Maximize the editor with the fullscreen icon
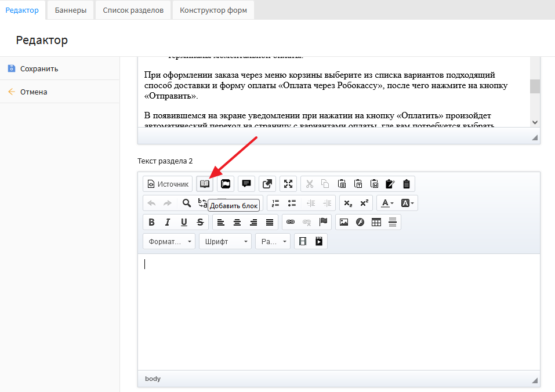 point(288,184)
